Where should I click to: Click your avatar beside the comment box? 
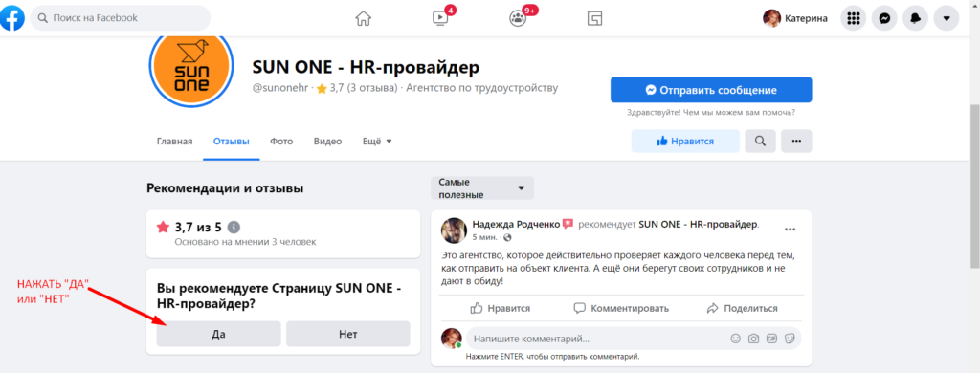point(452,338)
